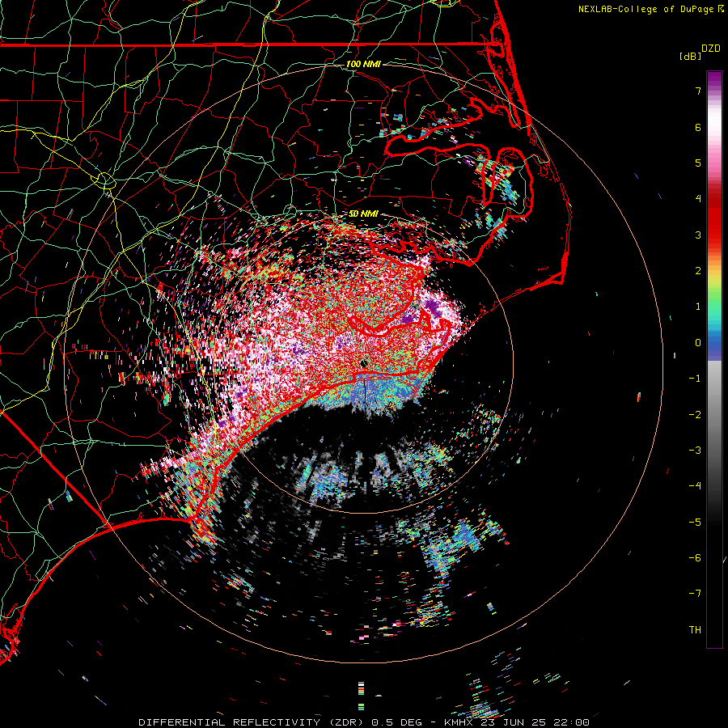Click the -1 dB value on the color scale
The height and width of the screenshot is (728, 728).
coord(695,379)
